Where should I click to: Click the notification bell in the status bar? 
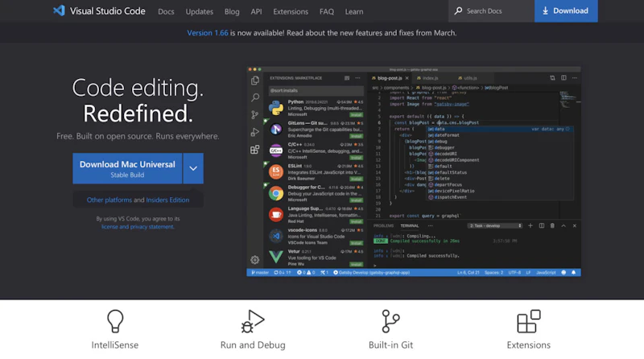click(x=574, y=272)
